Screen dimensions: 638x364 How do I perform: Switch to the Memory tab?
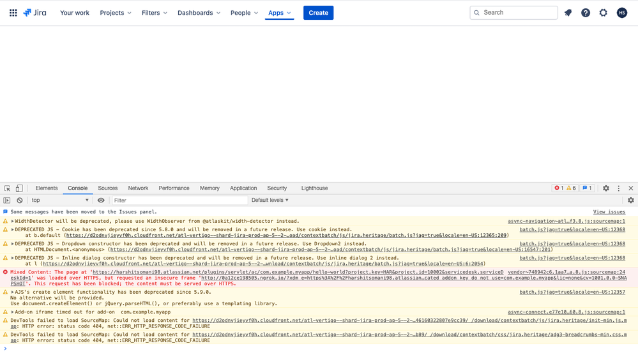coord(209,188)
